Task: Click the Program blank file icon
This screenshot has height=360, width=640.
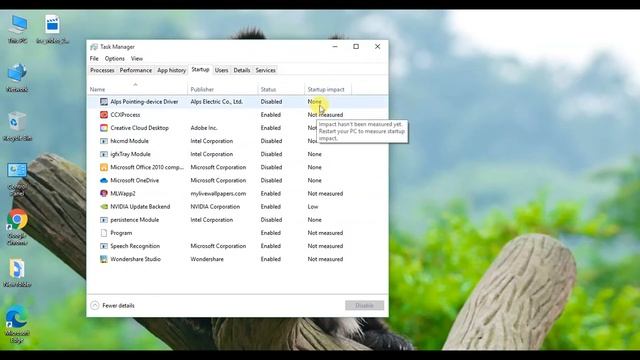Action: tap(104, 233)
